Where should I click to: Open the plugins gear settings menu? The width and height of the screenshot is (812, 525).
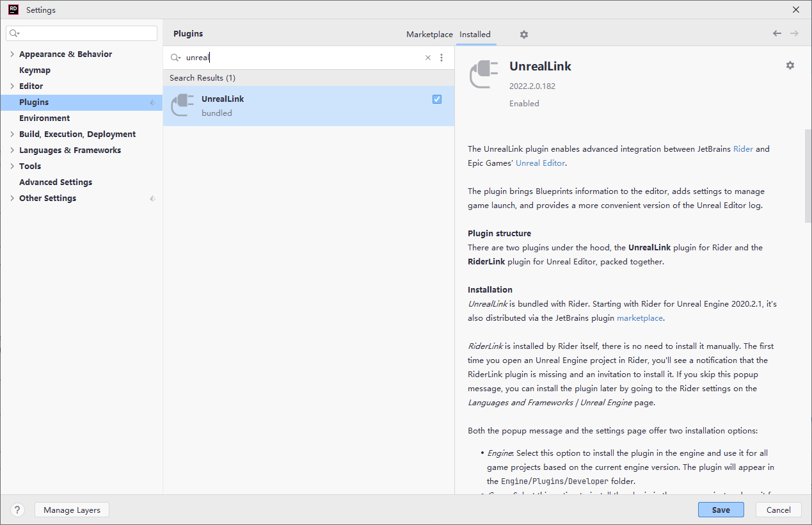coord(524,35)
